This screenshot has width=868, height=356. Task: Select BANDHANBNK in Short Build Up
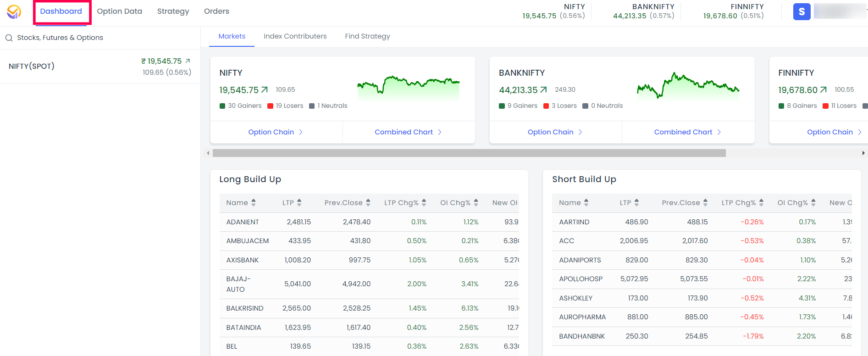702,336
